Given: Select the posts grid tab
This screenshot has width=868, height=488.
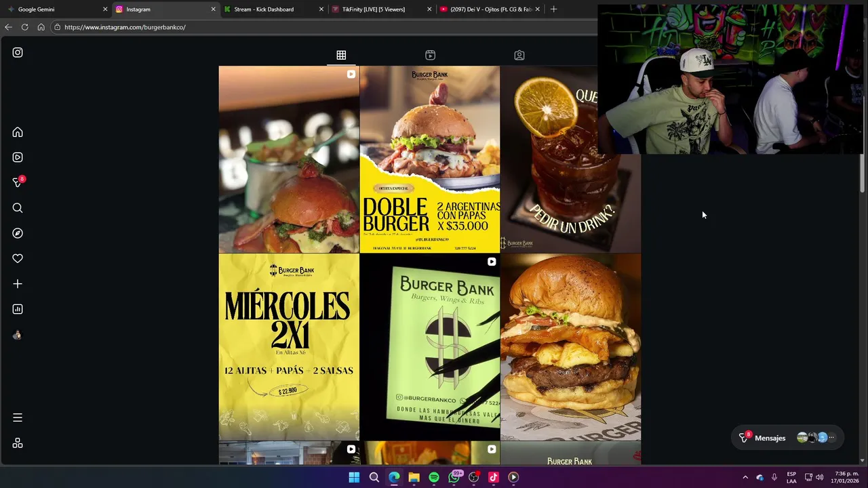Looking at the screenshot, I should pos(341,55).
